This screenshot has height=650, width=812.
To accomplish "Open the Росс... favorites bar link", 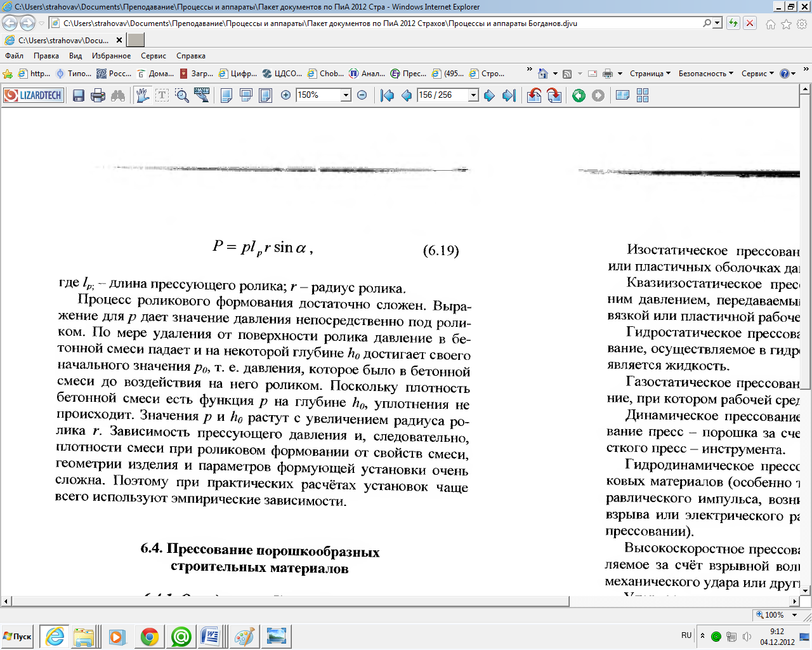I will coord(114,74).
